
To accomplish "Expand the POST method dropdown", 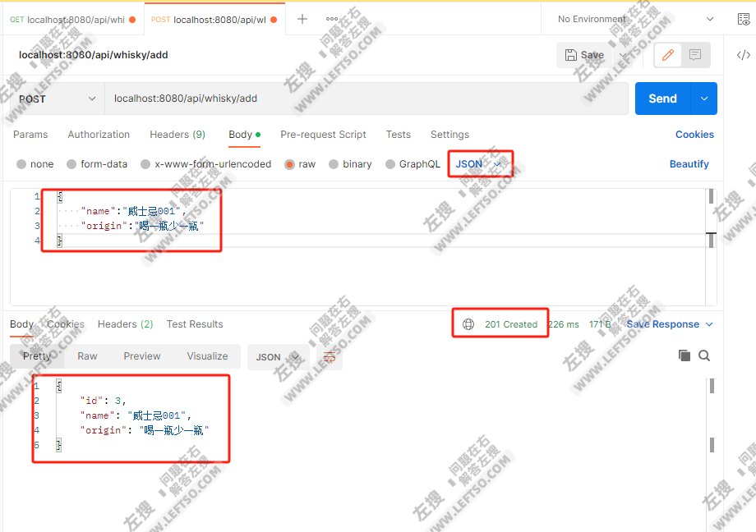I will 58,99.
